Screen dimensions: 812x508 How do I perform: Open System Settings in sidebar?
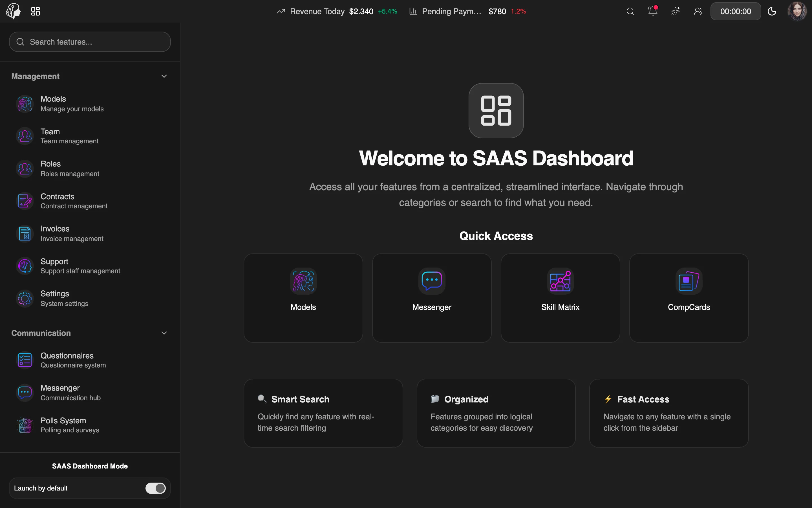coord(90,298)
